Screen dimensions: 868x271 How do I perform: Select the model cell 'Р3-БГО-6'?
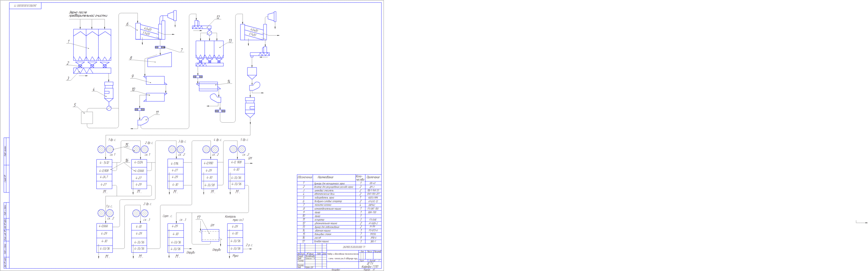click(373, 230)
